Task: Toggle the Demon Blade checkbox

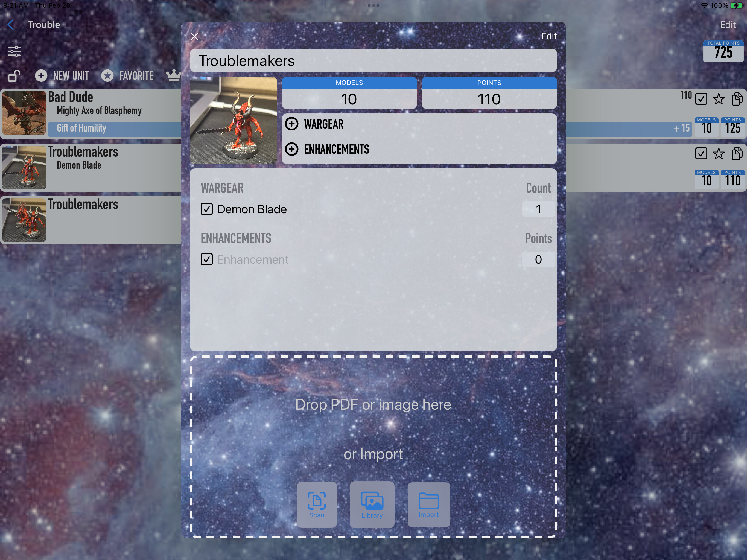Action: (x=207, y=209)
